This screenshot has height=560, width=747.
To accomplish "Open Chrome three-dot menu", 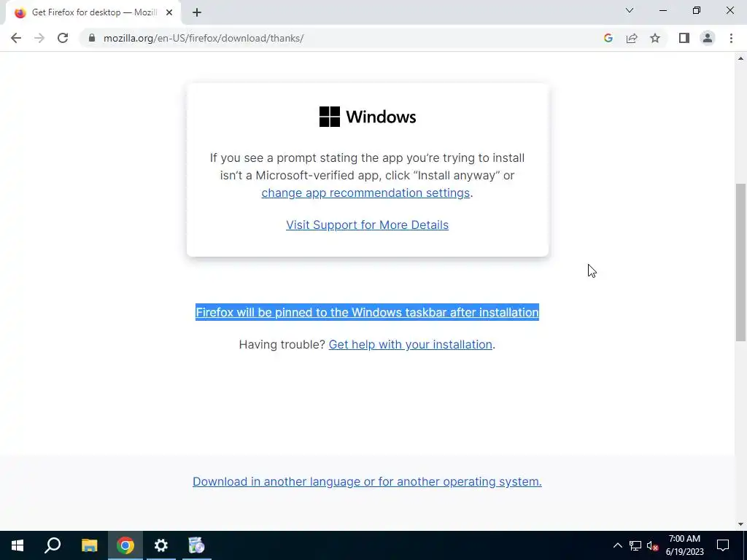I will point(731,38).
